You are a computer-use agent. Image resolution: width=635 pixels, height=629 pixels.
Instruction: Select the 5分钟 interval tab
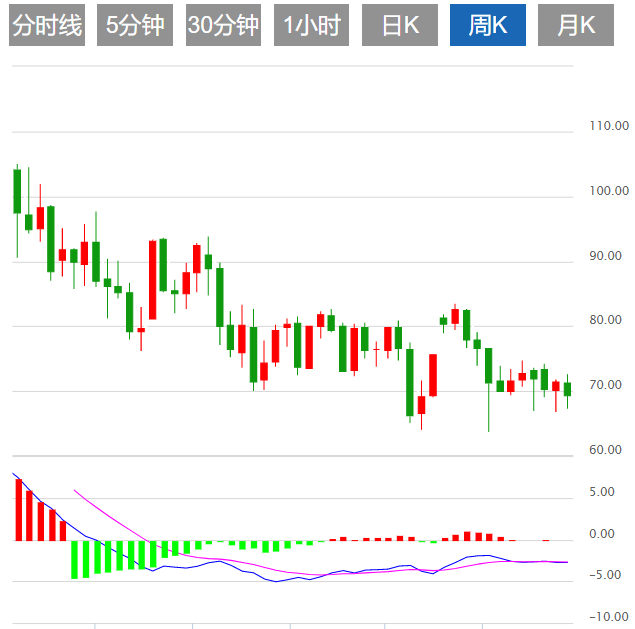point(135,25)
